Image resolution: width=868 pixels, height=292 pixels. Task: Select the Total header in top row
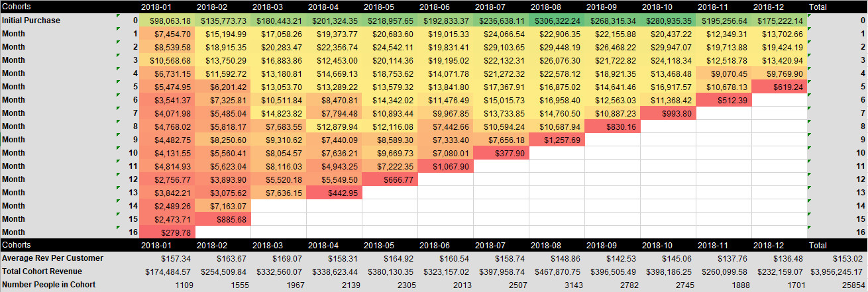820,7
